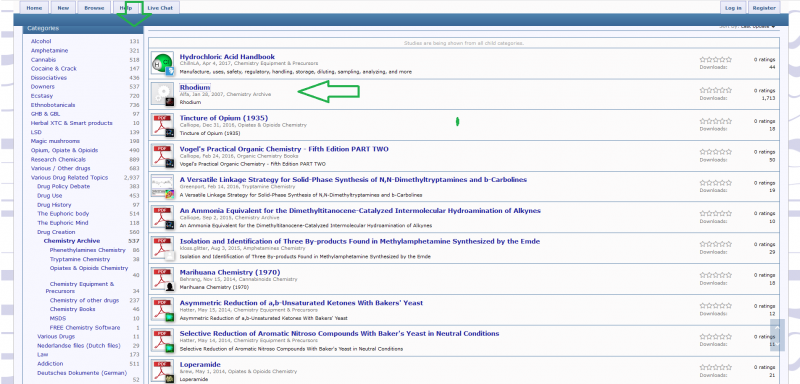Open the Versatile Linkage Strategy title link

353,180
